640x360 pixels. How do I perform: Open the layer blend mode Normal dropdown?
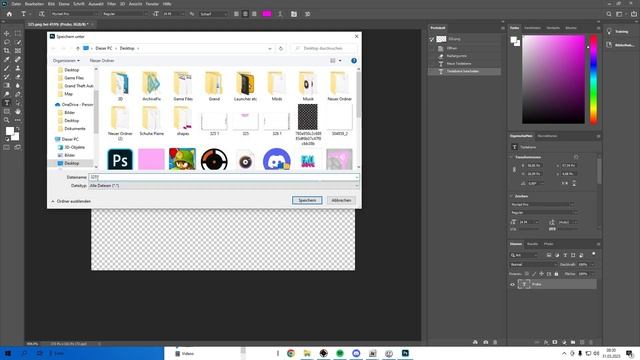533,264
